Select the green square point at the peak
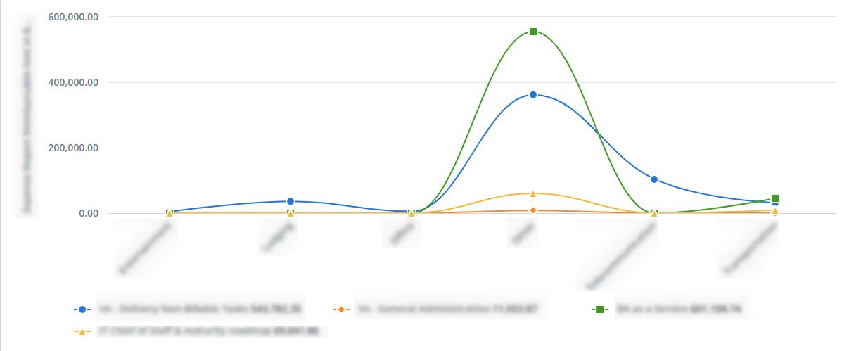The image size is (868, 351). pyautogui.click(x=533, y=32)
